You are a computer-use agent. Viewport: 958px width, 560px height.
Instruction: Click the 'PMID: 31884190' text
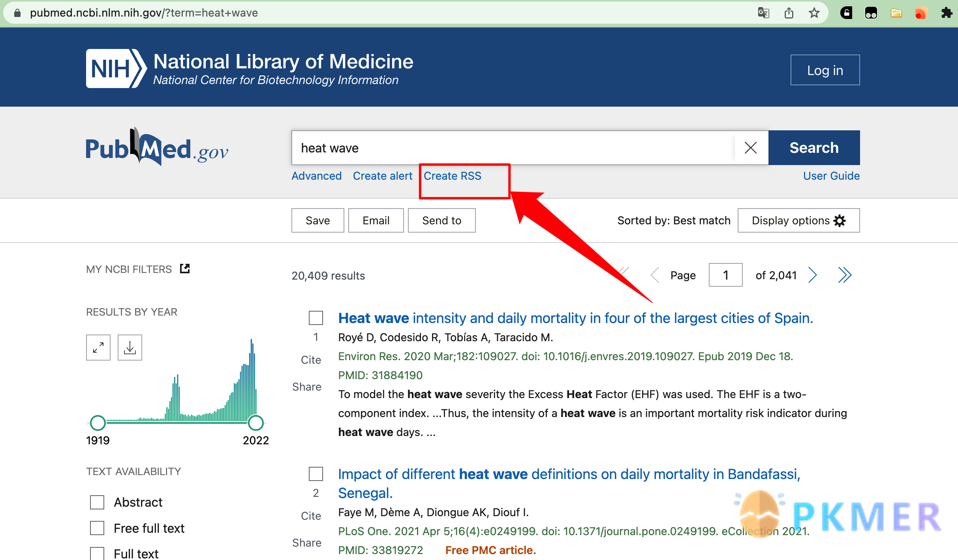380,375
